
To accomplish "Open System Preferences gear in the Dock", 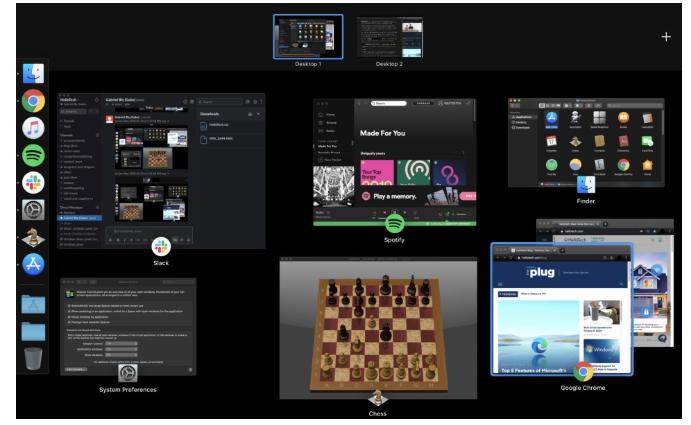I will tap(33, 210).
